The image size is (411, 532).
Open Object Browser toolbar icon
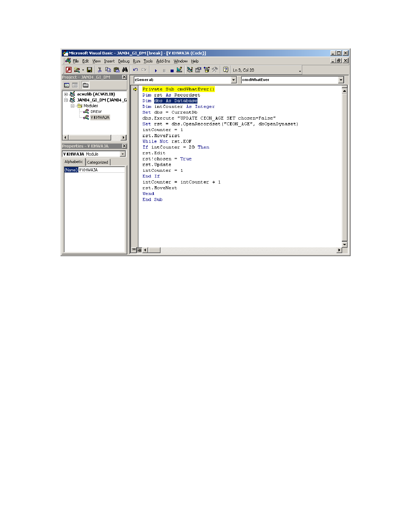click(x=207, y=70)
